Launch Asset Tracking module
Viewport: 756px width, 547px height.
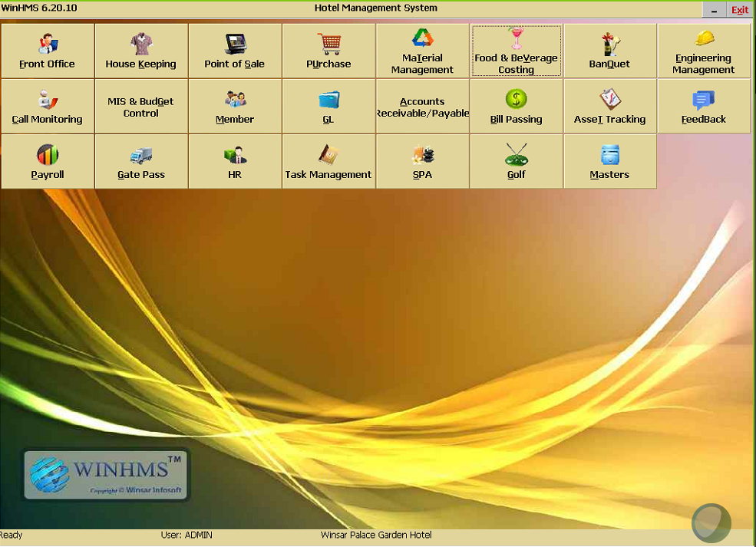609,107
